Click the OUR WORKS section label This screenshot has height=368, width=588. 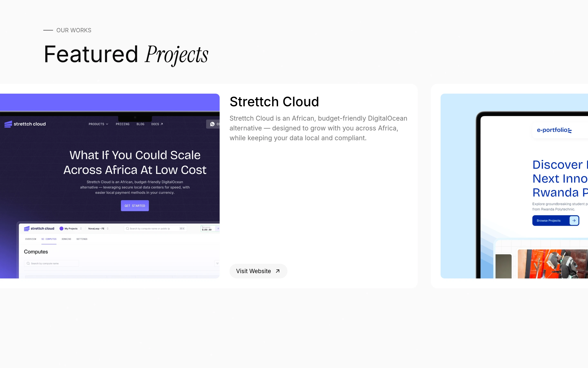74,30
